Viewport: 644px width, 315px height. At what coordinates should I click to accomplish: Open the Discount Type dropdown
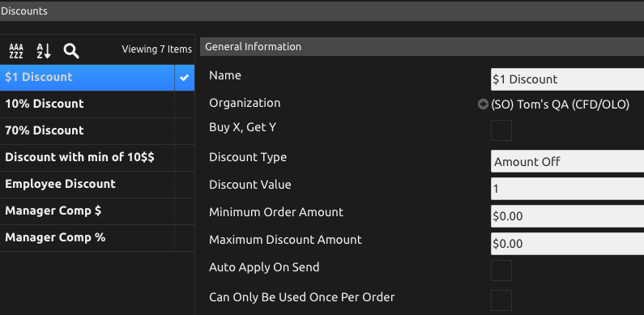pos(568,161)
